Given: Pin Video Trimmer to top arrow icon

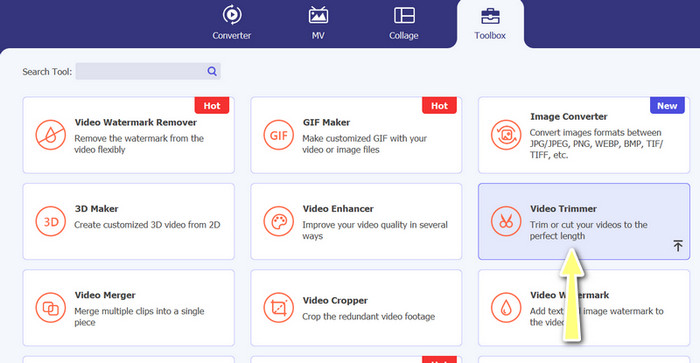Looking at the screenshot, I should 678,245.
